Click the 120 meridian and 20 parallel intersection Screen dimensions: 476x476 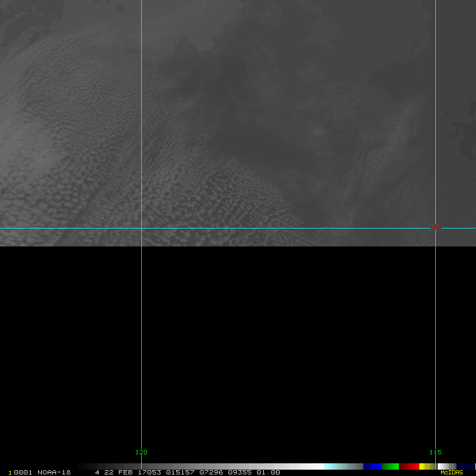tap(141, 228)
